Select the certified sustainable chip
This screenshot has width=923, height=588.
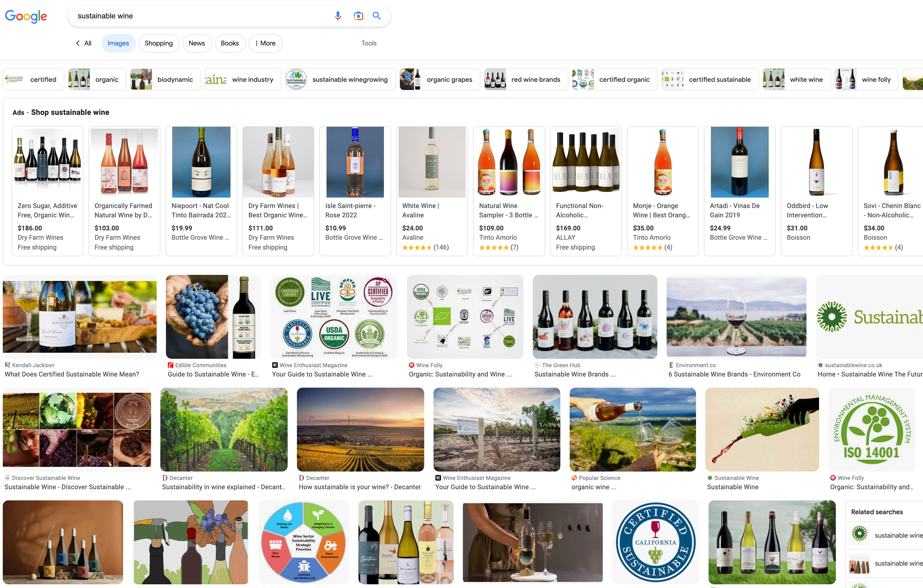tap(710, 79)
